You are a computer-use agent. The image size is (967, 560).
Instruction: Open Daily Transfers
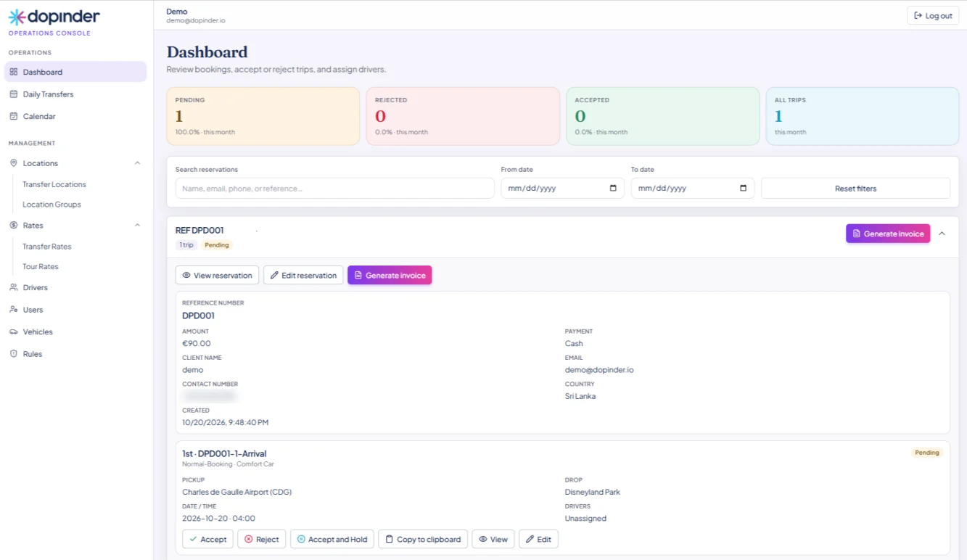coord(75,94)
